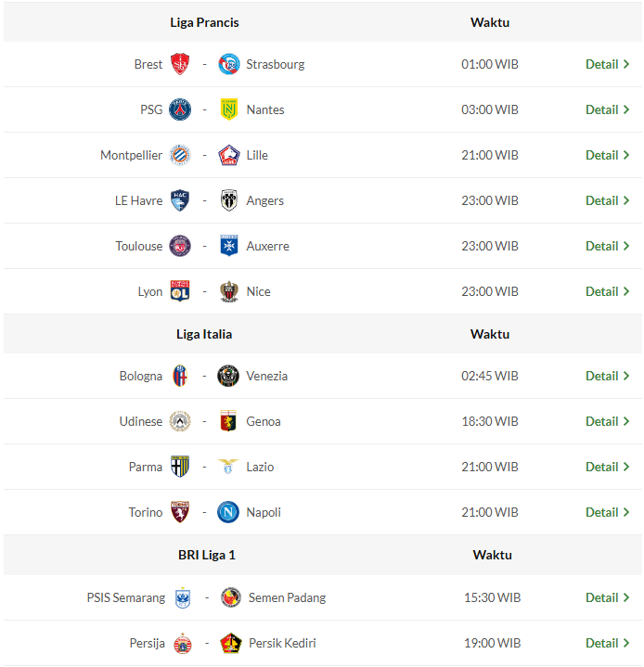The width and height of the screenshot is (644, 667).
Task: Click the PSG club logo
Action: (180, 109)
